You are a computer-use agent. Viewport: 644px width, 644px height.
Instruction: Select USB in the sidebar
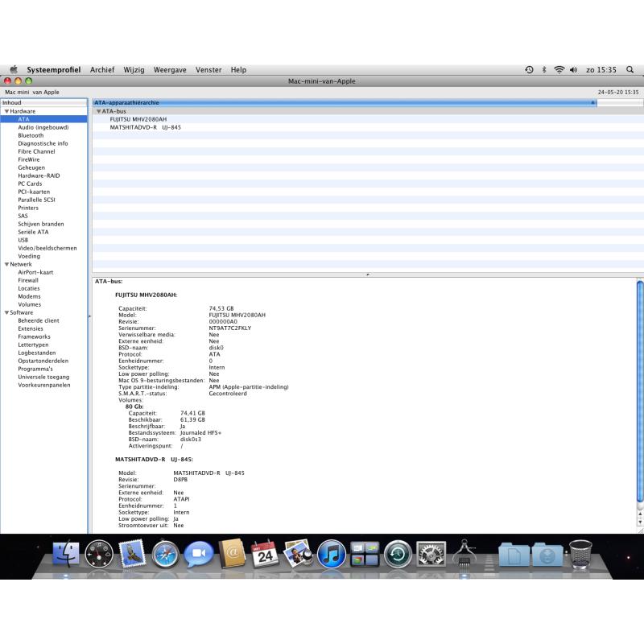tap(23, 240)
